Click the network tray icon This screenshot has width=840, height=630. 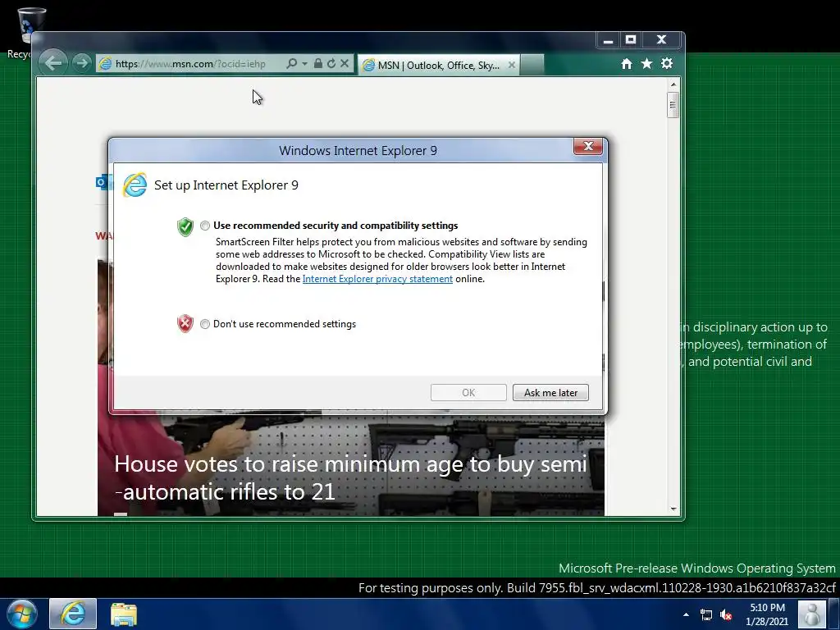[x=706, y=614]
